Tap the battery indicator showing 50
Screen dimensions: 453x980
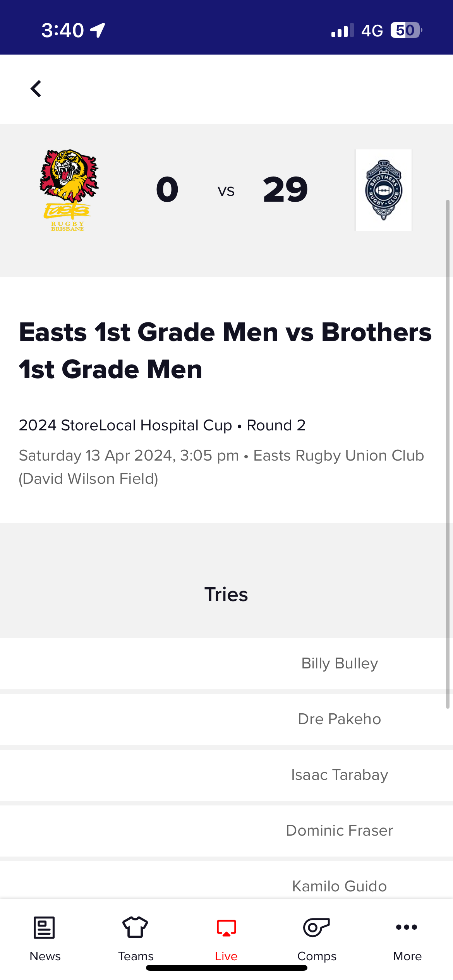tap(406, 30)
